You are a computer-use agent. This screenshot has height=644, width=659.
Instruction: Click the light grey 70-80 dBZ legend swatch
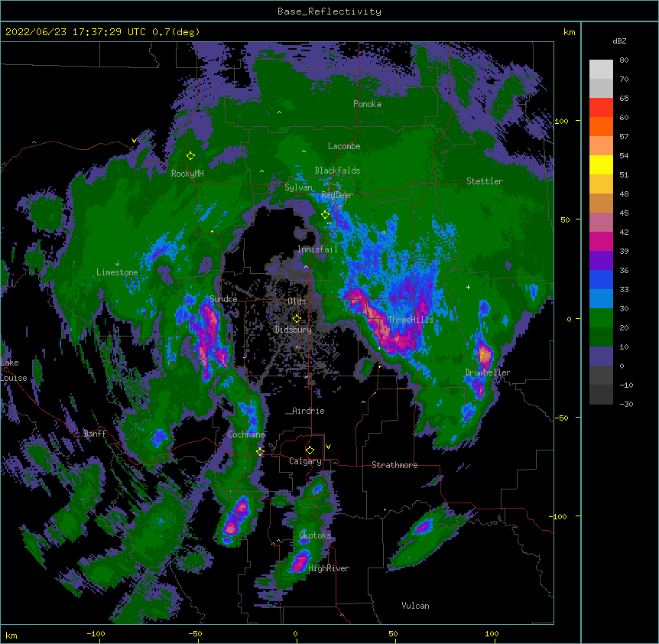[x=601, y=69]
